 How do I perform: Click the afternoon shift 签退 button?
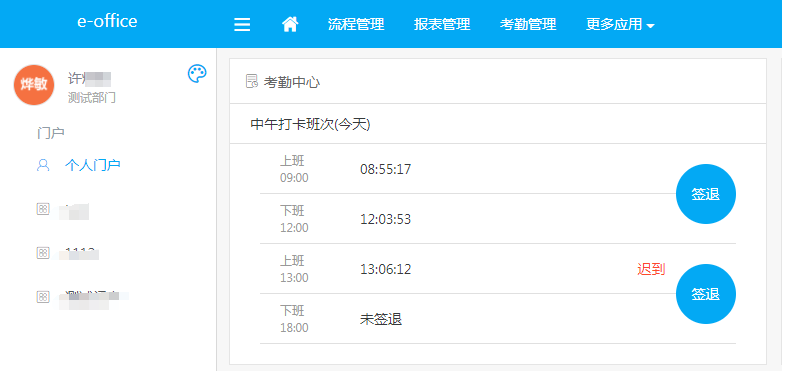(x=706, y=294)
